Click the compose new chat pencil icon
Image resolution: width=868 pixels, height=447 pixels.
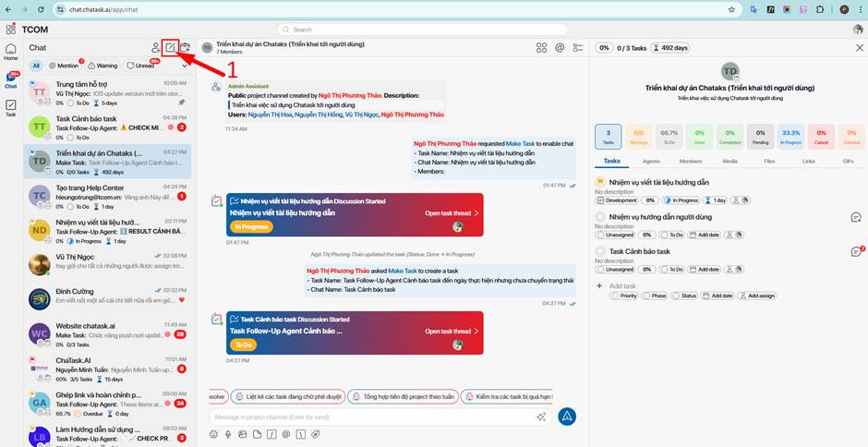click(171, 48)
